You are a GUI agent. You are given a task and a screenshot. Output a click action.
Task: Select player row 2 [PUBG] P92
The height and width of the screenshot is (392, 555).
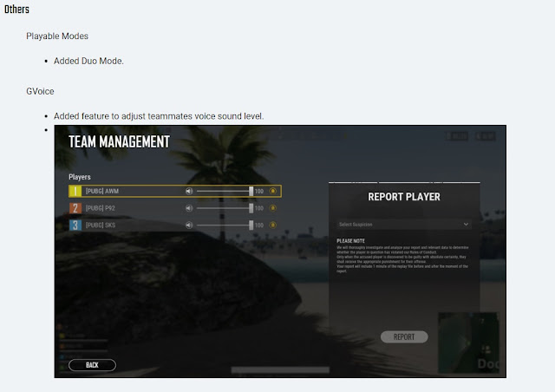(x=175, y=208)
